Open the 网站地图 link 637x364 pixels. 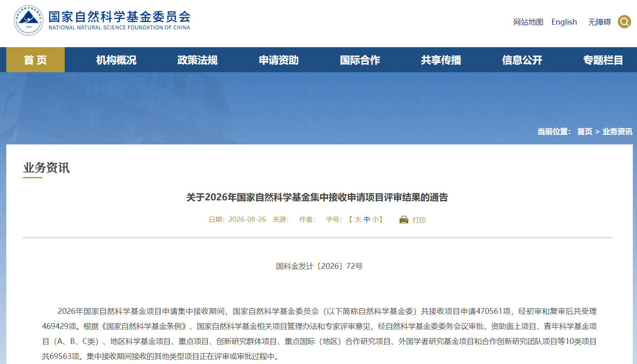click(528, 22)
